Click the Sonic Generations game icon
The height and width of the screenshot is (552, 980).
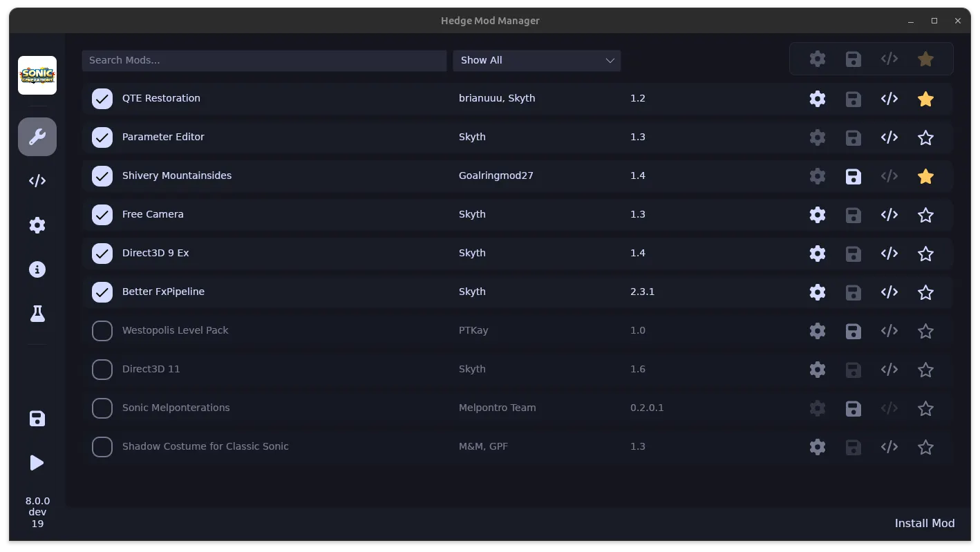37,75
